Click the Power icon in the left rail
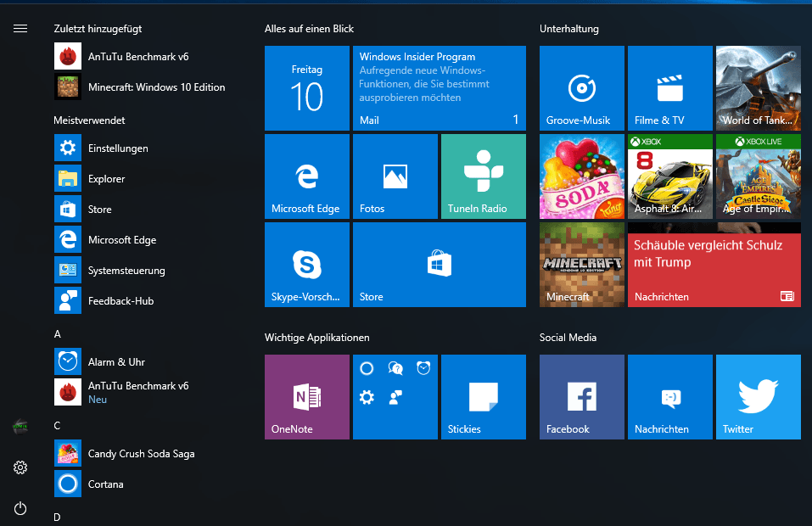Viewport: 812px width, 526px height. [x=20, y=508]
